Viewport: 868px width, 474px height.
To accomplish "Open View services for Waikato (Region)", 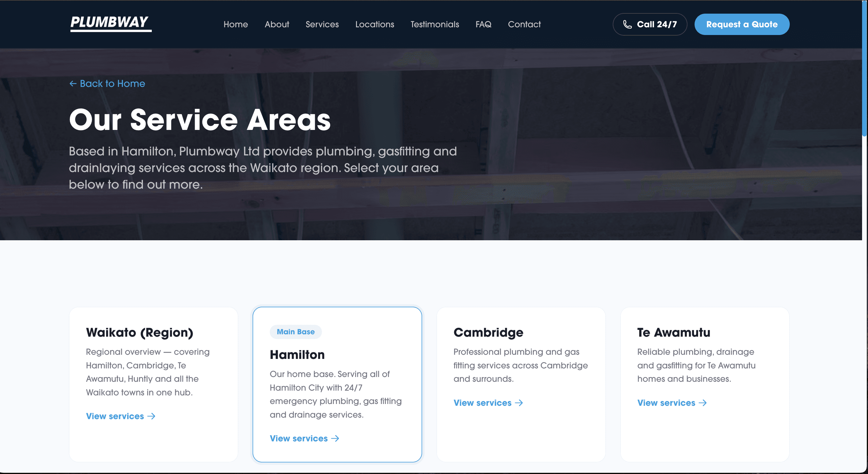I will 121,416.
